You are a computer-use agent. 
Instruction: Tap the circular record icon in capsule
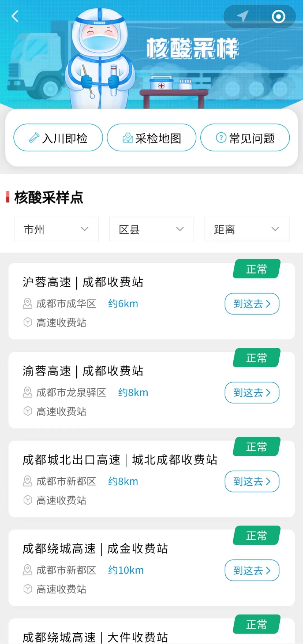pos(279,17)
